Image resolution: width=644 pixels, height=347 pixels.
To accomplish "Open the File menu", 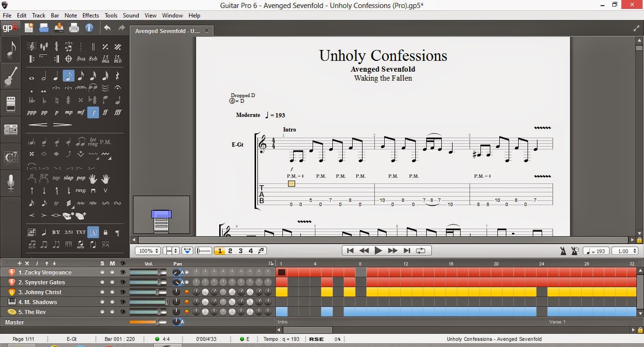I will pyautogui.click(x=7, y=15).
